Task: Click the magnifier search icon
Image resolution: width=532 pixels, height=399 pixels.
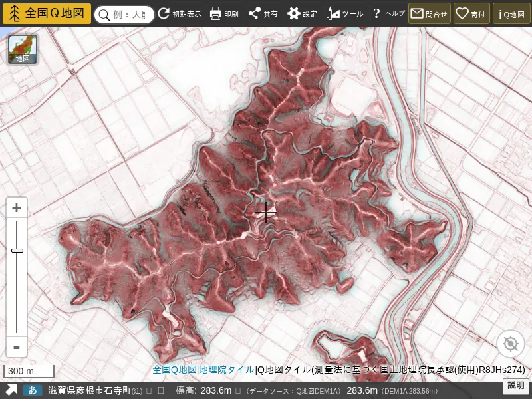Action: coord(104,15)
